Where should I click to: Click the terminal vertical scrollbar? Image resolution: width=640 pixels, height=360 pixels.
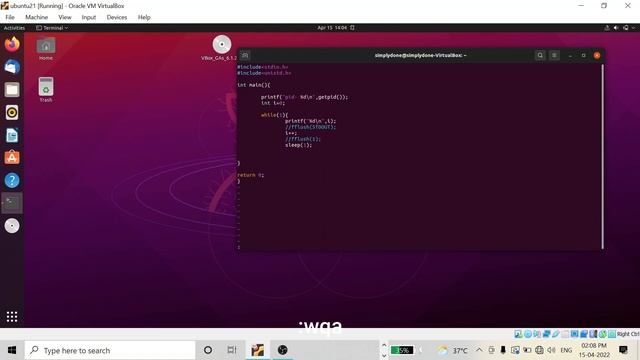click(602, 156)
